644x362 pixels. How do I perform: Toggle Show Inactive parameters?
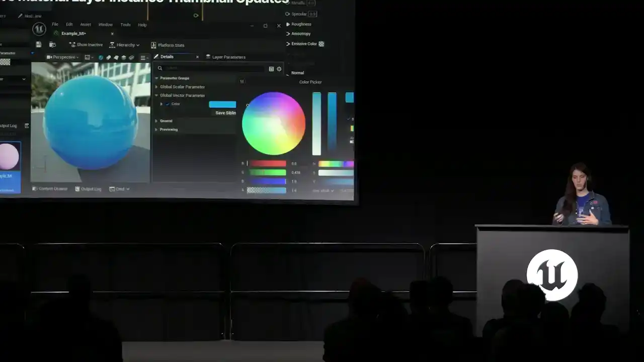point(86,45)
